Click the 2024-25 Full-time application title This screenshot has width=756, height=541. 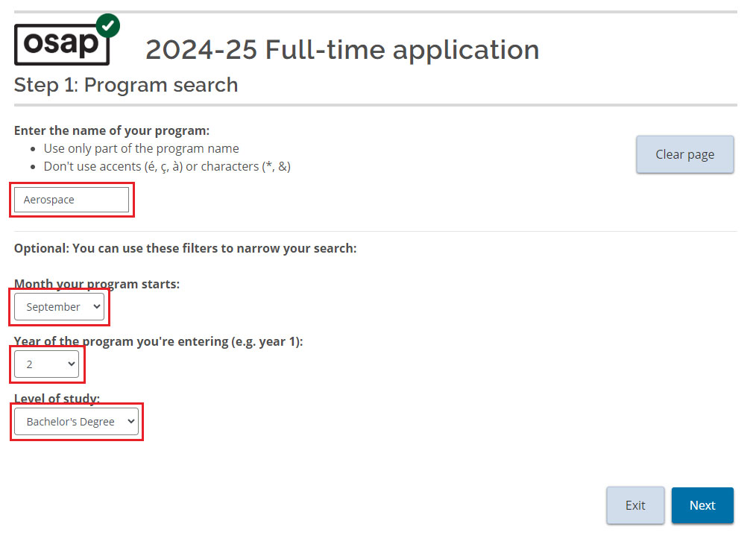[342, 50]
